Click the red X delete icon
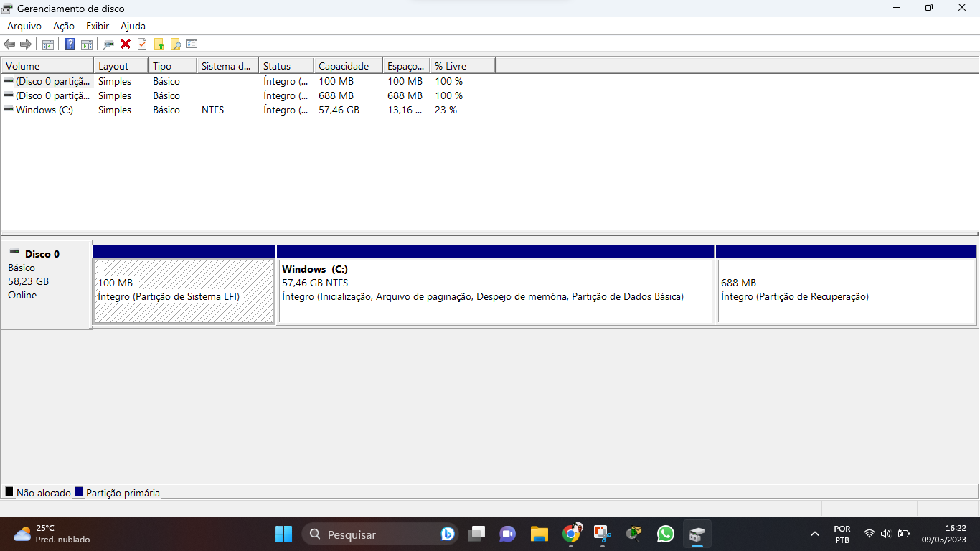980x551 pixels. [126, 44]
